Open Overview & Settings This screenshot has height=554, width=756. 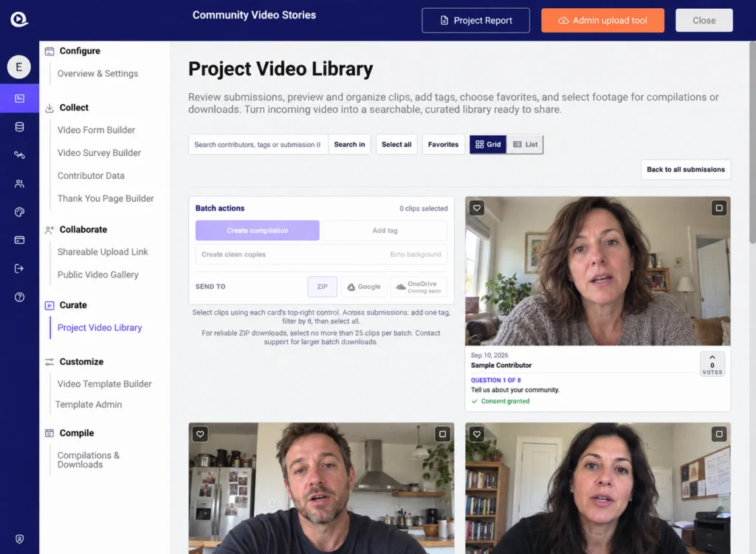point(97,73)
